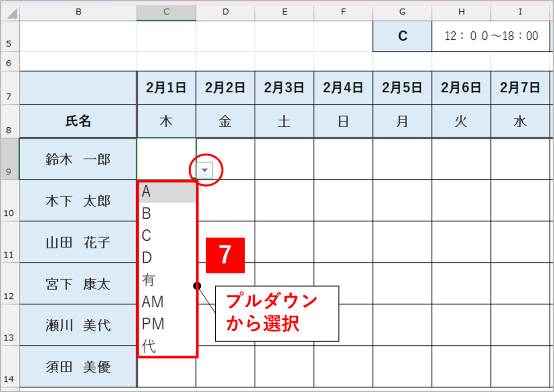This screenshot has height=392, width=554.
Task: Select column G header
Action: (402, 12)
